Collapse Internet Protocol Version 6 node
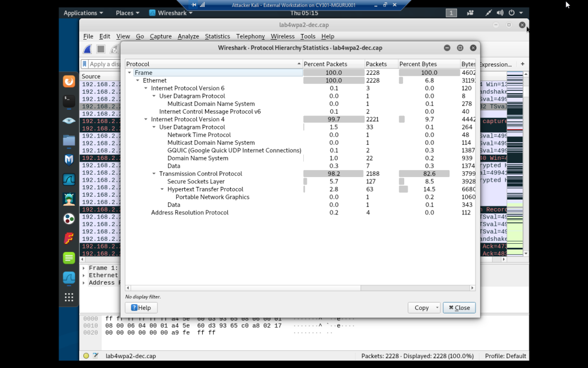Screen dimensions: 588x368 (146, 88)
